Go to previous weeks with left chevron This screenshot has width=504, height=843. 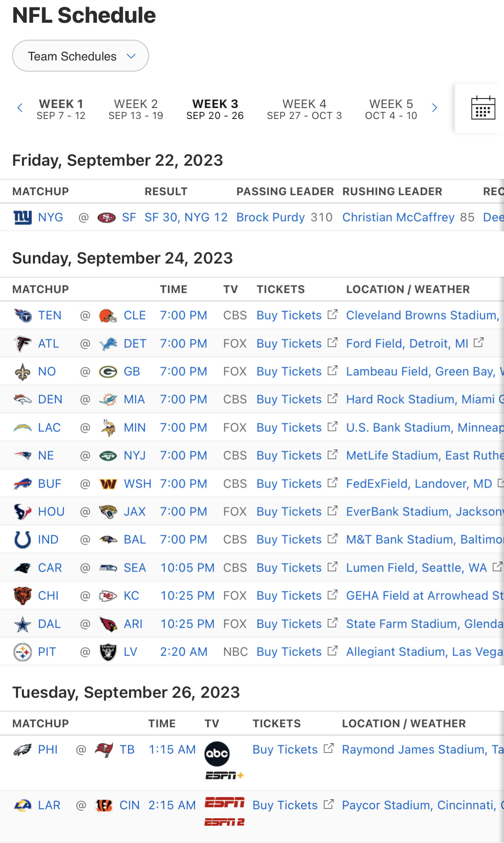20,108
